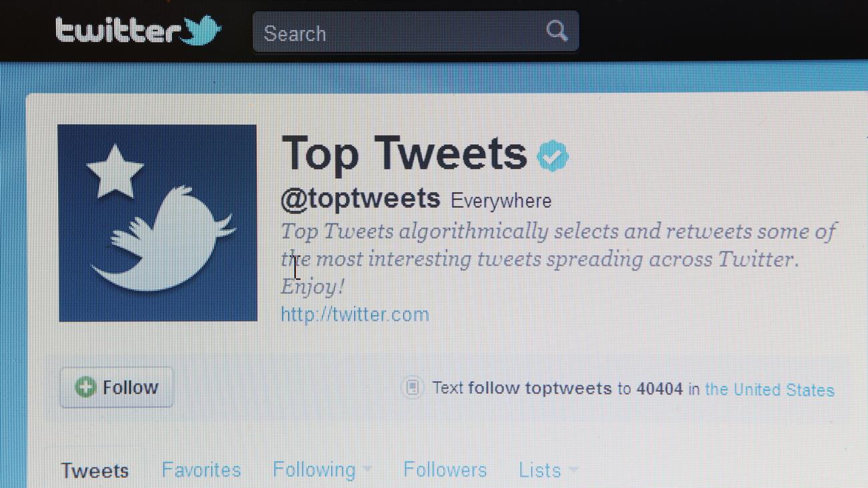Open the Following tab

[314, 470]
